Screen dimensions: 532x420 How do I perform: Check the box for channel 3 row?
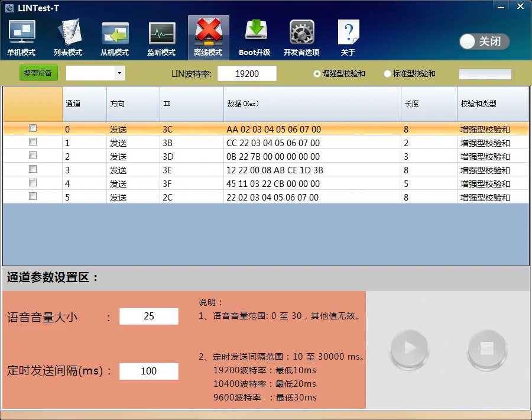pos(33,169)
